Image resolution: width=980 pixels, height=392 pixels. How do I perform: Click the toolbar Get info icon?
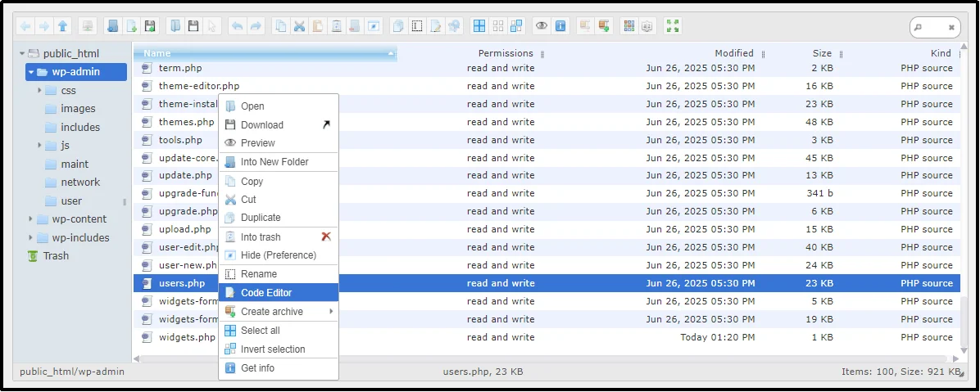tap(560, 25)
